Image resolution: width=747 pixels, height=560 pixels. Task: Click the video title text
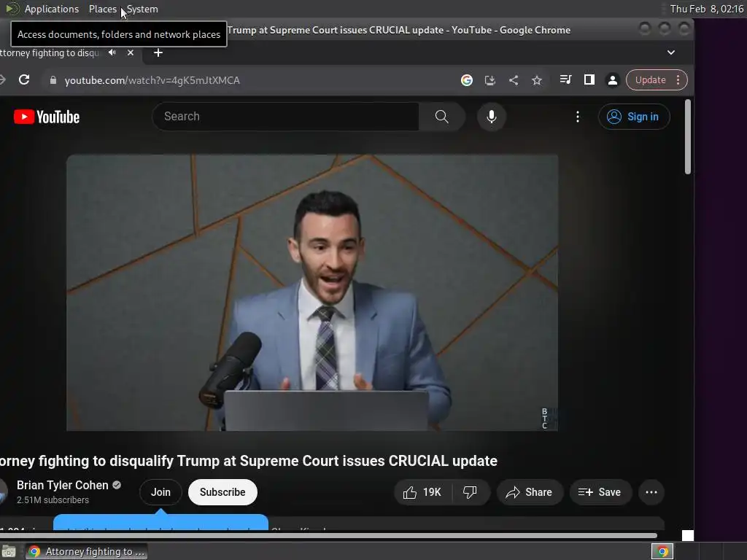[x=249, y=461]
